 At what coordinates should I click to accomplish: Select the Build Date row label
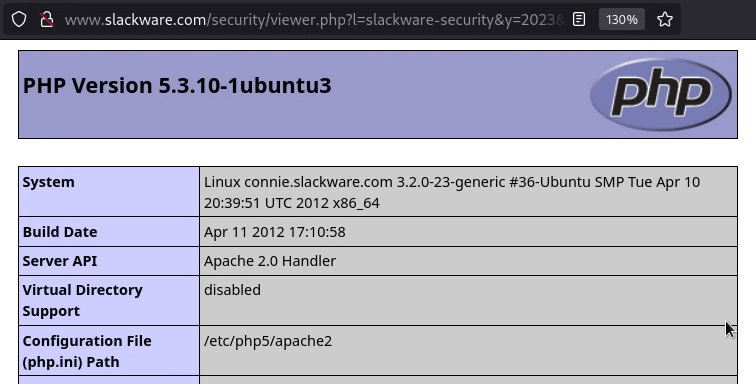60,232
